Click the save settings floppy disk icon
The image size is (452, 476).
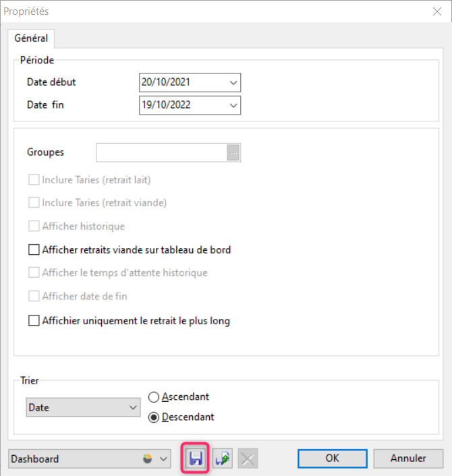tap(196, 458)
